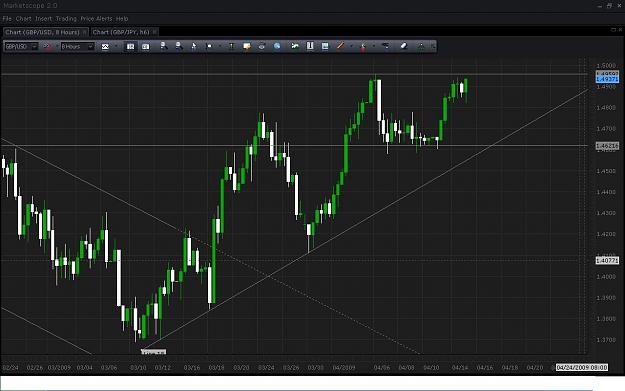Click the close-panel icon in the tab bar
Screen dimensions: 625x391
point(620,30)
